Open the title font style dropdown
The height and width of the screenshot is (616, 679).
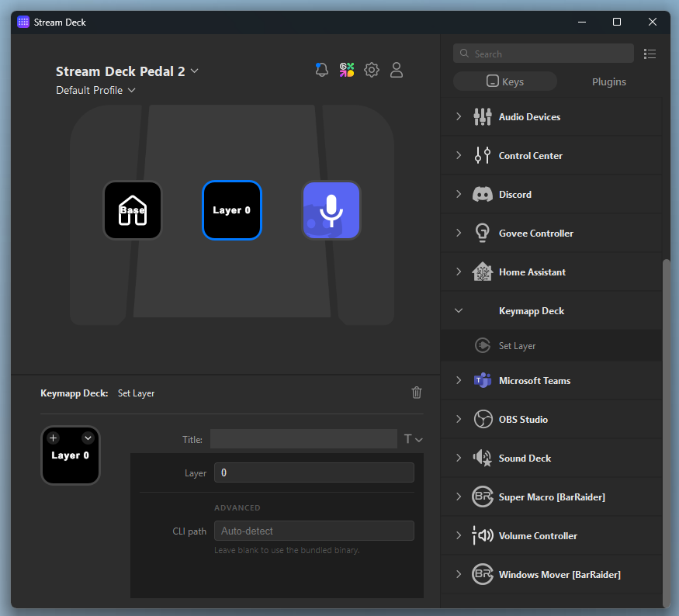point(412,438)
